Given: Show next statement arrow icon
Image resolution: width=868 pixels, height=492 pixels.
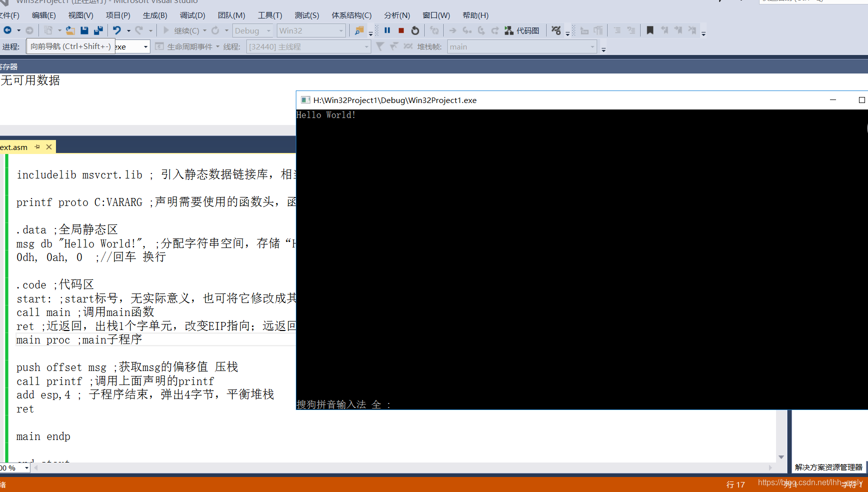Looking at the screenshot, I should 453,30.
